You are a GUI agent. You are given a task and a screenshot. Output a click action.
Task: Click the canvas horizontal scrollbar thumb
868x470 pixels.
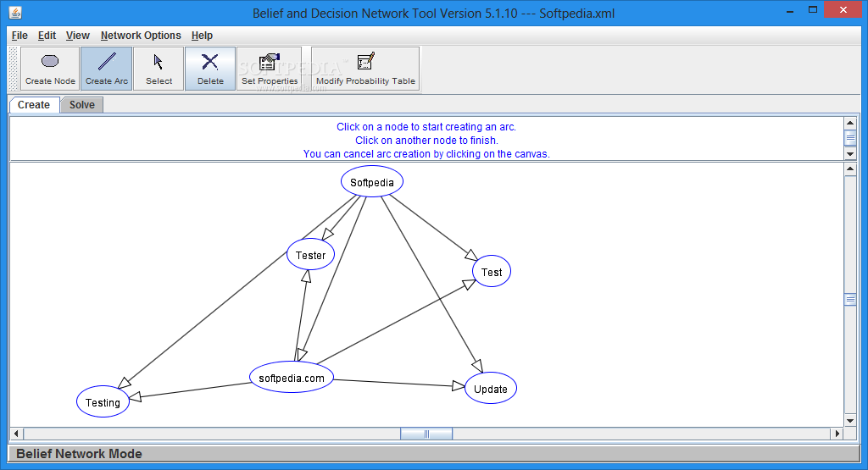[426, 434]
